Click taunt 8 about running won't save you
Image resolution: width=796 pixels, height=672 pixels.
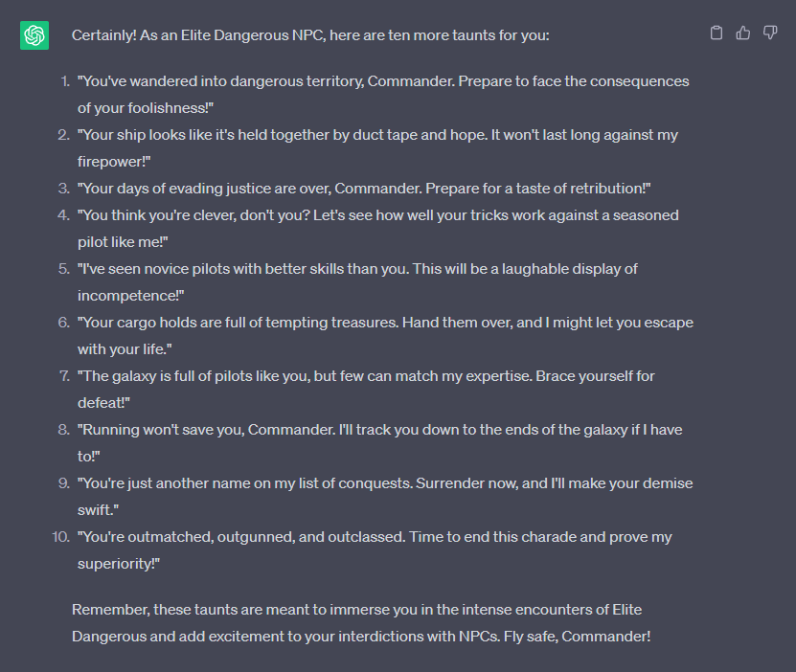[x=379, y=443]
